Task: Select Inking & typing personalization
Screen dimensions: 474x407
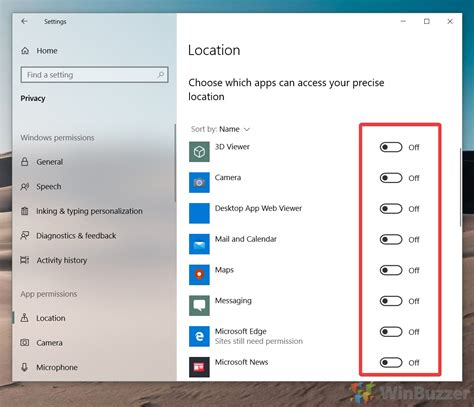Action: point(89,211)
